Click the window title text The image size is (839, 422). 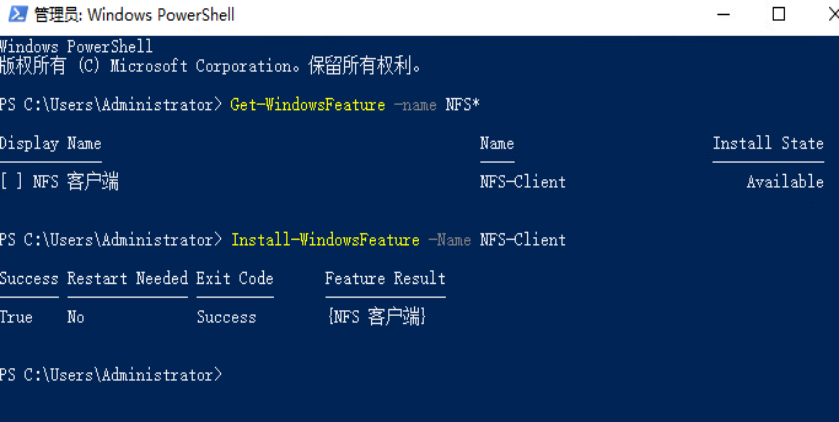pyautogui.click(x=134, y=14)
